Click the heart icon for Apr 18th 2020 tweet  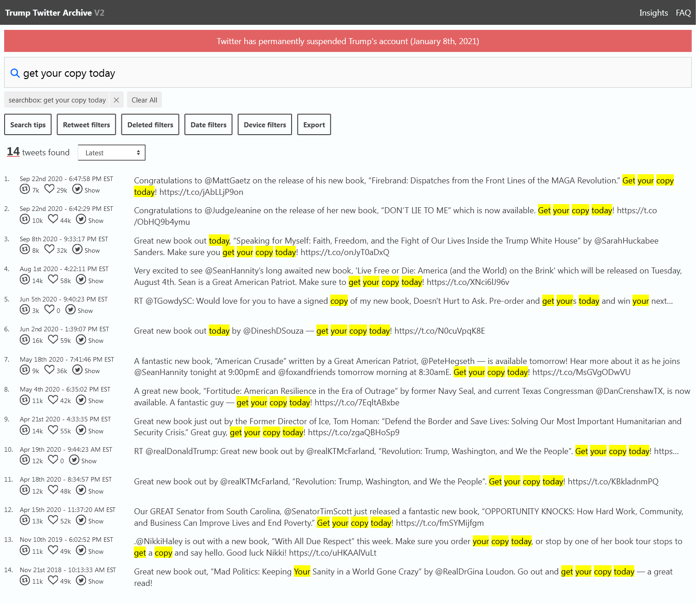[x=53, y=490]
